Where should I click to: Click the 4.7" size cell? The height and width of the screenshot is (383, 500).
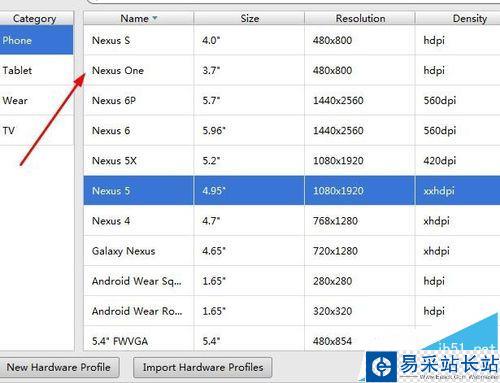pos(249,221)
